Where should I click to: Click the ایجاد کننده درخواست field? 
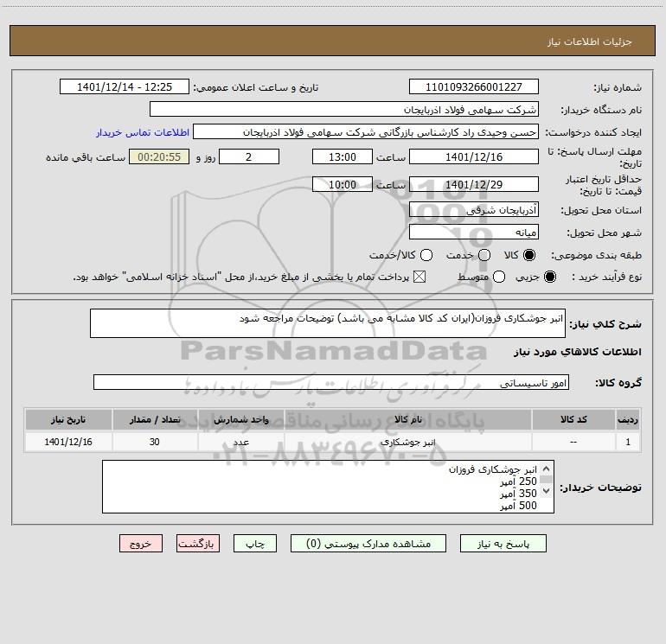366,131
